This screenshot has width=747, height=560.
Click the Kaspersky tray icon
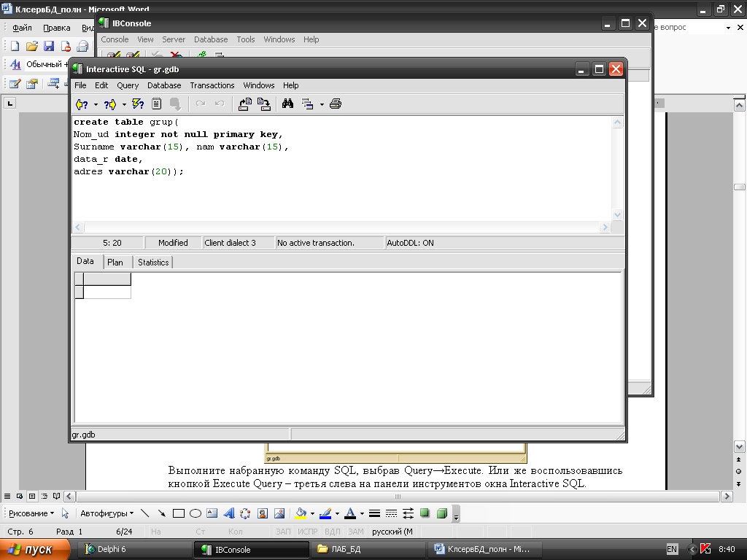(705, 549)
